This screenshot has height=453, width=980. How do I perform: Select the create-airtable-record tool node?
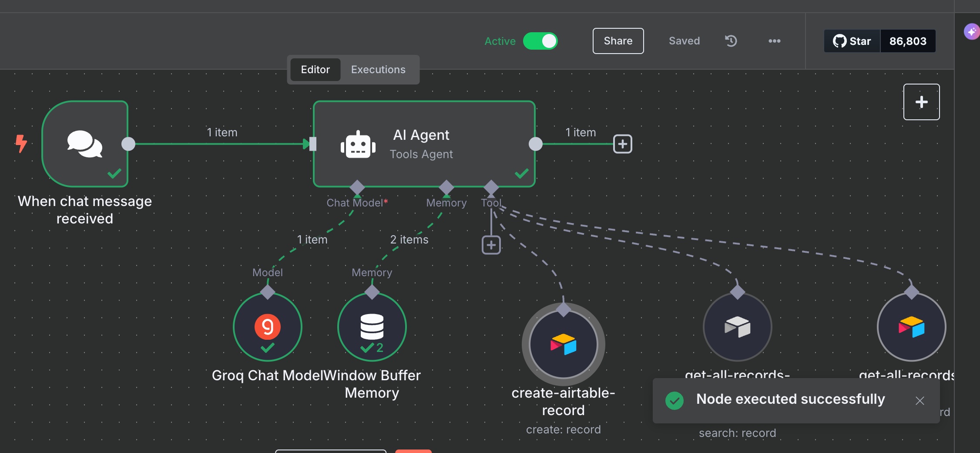click(563, 345)
